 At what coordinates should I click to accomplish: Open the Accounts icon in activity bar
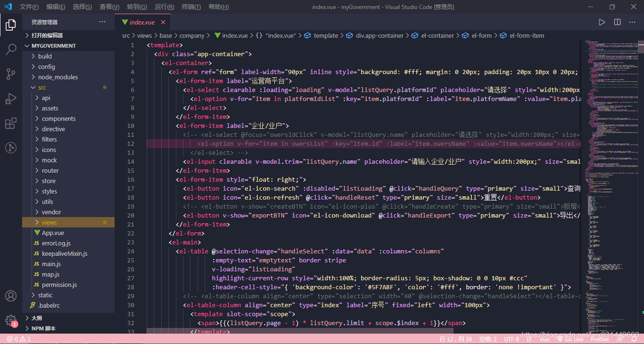tap(11, 296)
